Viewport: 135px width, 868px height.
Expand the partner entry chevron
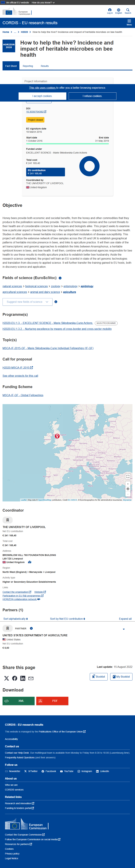click(124, 629)
